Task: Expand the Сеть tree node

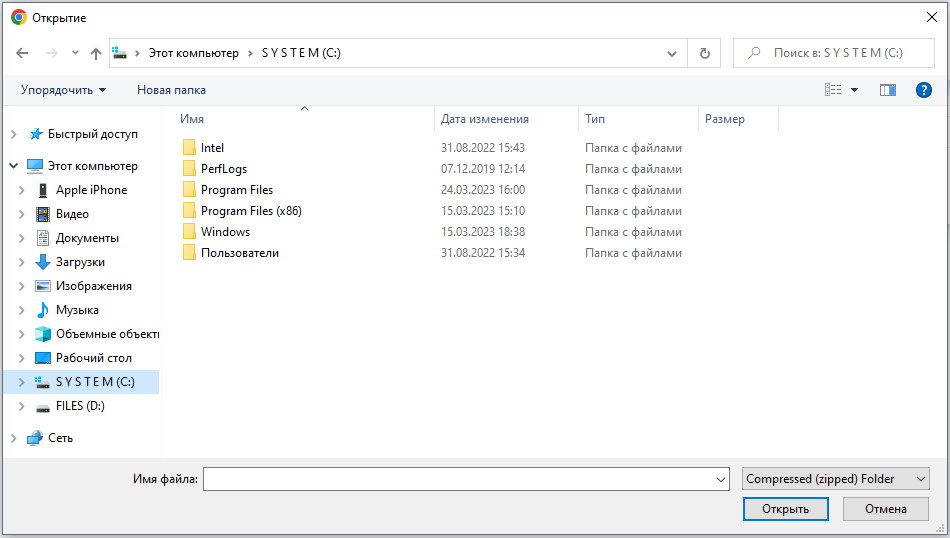Action: click(14, 438)
